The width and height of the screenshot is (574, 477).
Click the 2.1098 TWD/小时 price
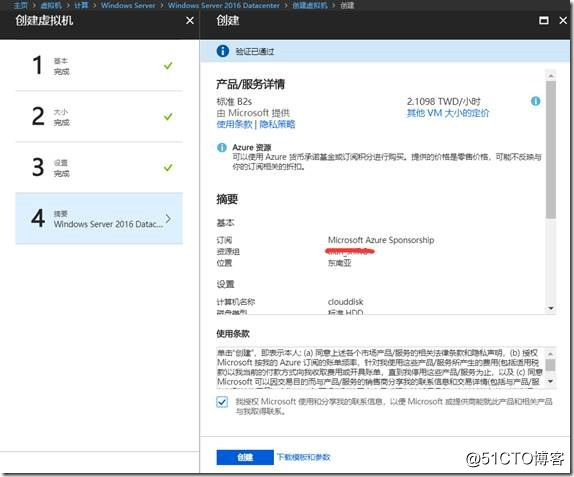[x=443, y=101]
